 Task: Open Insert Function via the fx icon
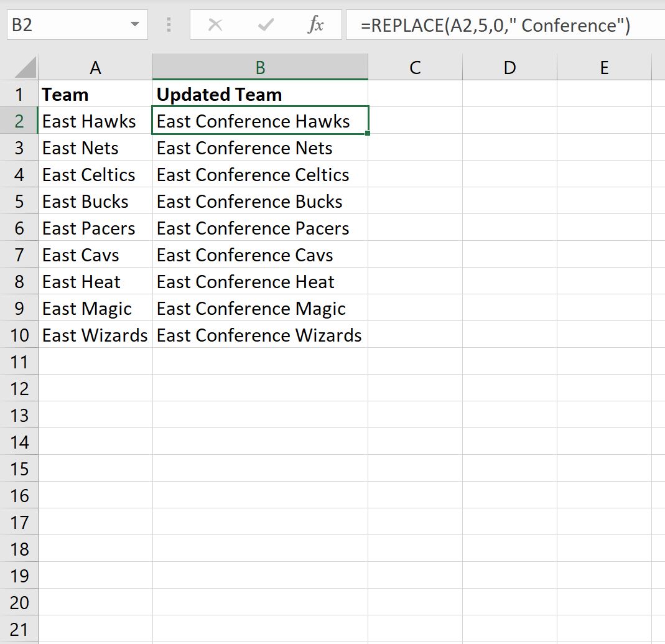click(315, 25)
